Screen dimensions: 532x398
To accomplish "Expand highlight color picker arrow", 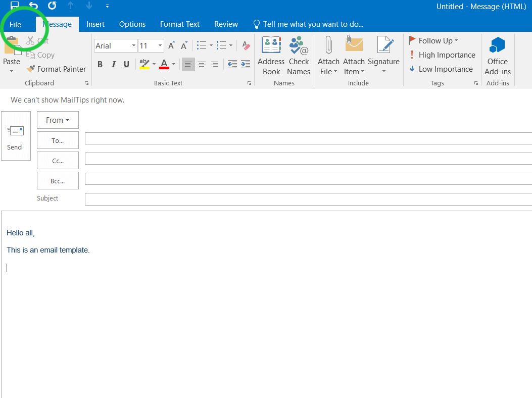I will [x=154, y=64].
